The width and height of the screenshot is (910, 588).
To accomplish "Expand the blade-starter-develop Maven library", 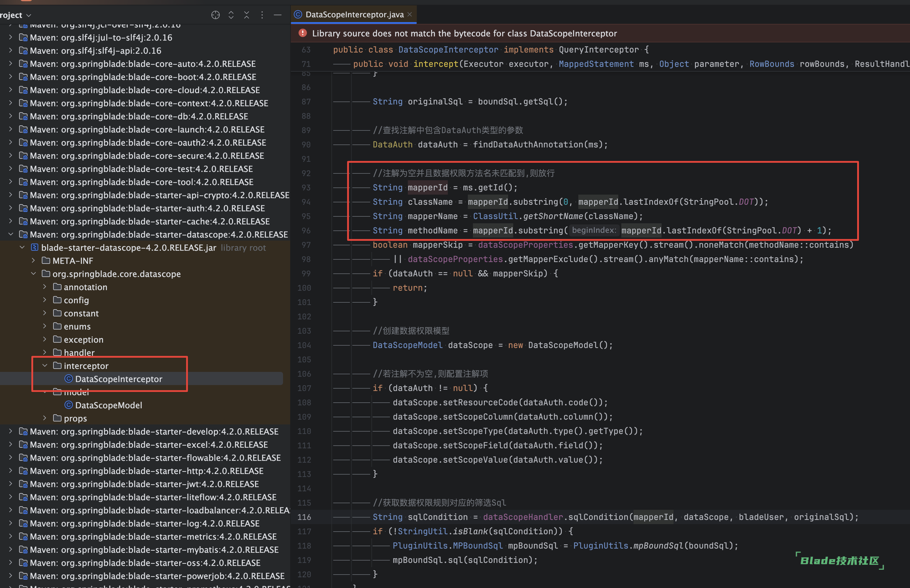I will click(10, 431).
